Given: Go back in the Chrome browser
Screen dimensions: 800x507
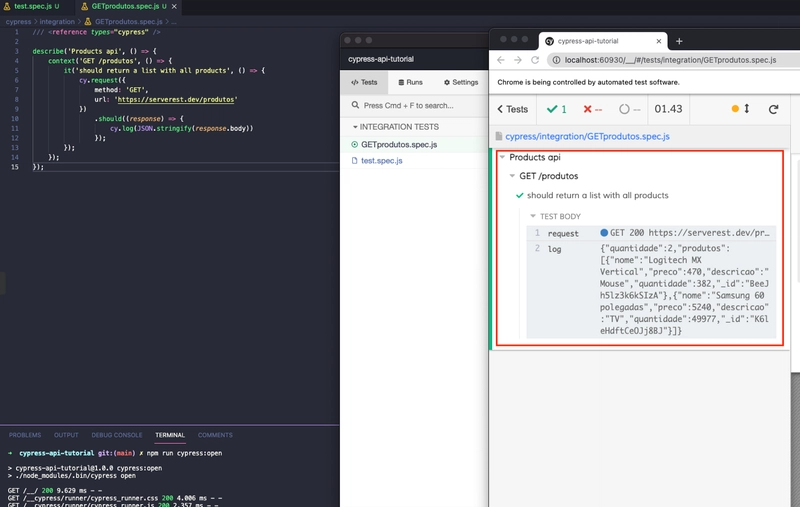Looking at the screenshot, I should (501, 60).
